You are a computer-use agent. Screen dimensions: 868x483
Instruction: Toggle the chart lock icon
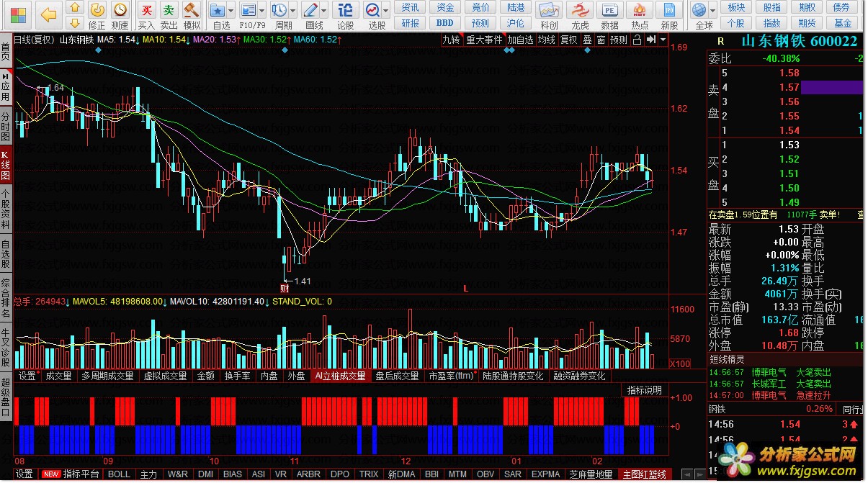click(637, 40)
